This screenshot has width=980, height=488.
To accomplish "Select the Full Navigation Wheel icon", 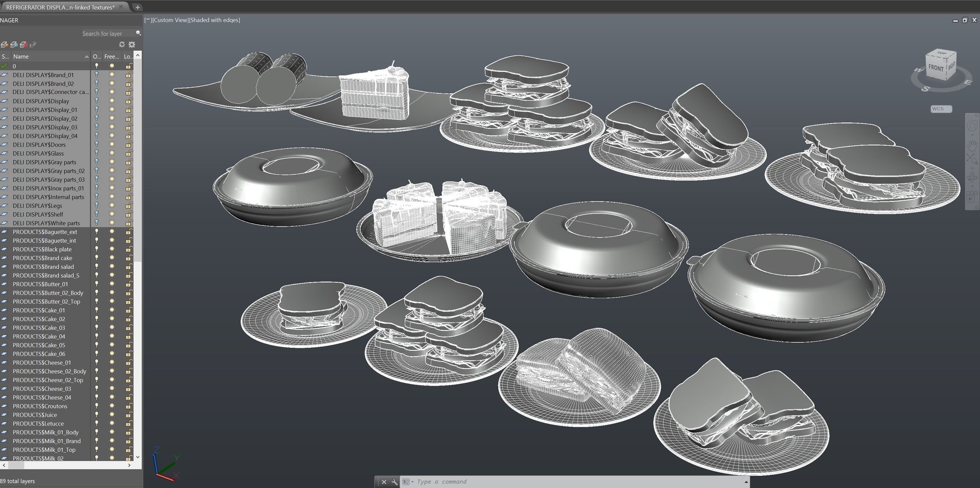I will pyautogui.click(x=972, y=126).
